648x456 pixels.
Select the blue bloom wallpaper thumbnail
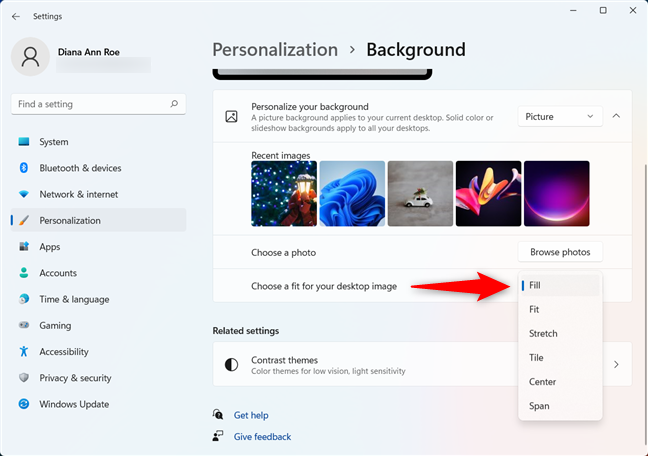point(352,193)
